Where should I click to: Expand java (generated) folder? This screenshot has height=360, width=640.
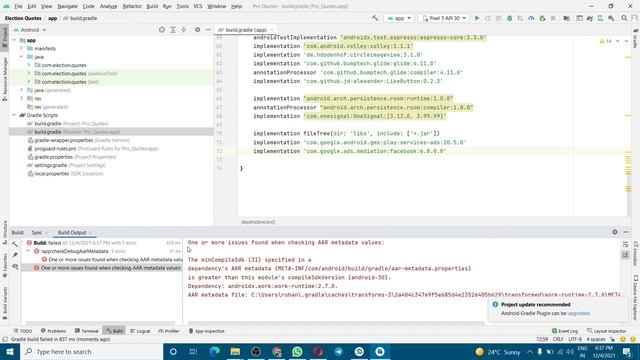pyautogui.click(x=22, y=90)
